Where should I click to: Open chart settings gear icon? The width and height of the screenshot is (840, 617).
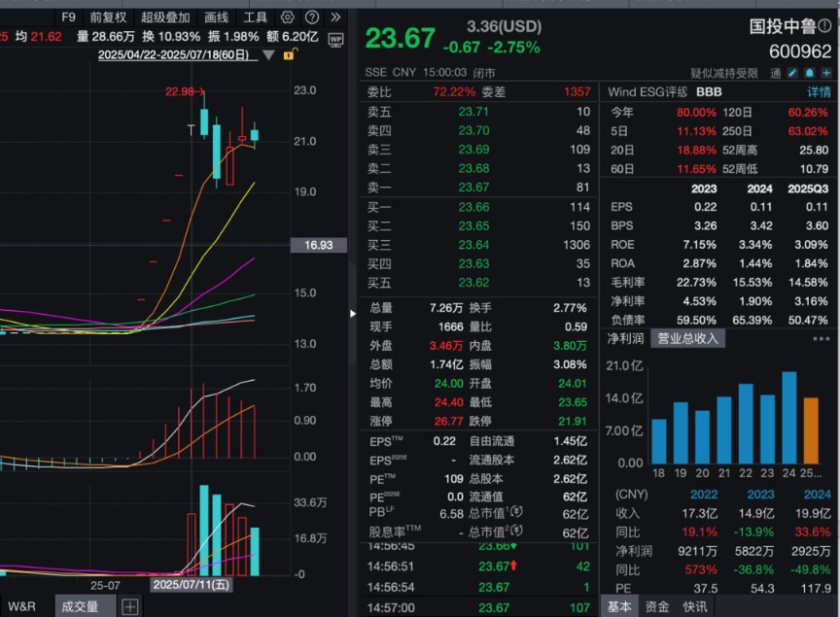(x=287, y=17)
